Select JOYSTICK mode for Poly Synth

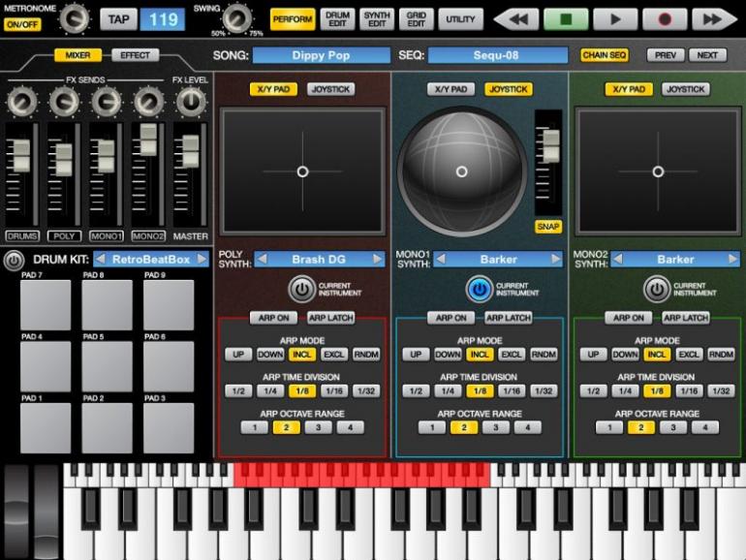pos(330,89)
